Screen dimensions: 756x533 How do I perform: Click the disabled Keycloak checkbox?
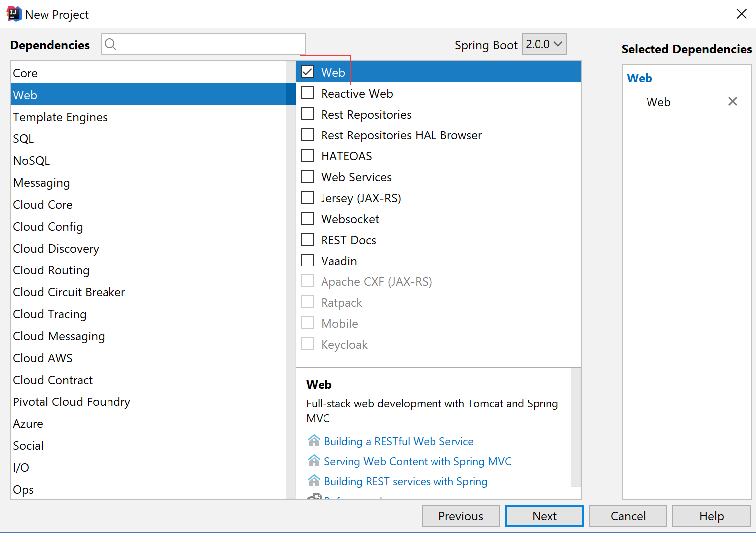(x=308, y=344)
